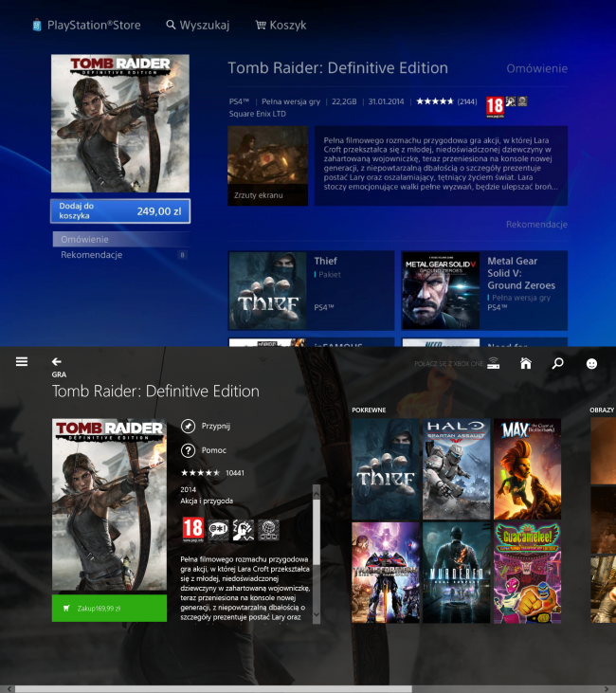
Task: Click the PEGI 18 badge in PlayStation Store
Action: 495,107
